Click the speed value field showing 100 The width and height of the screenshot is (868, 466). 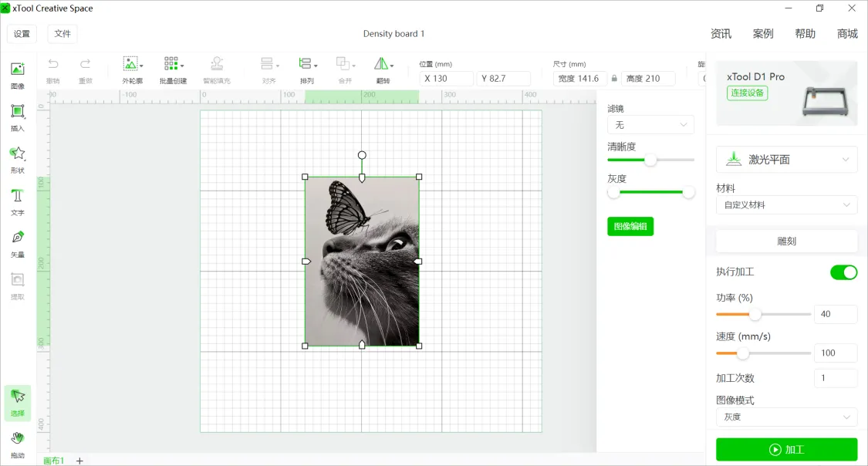(836, 353)
